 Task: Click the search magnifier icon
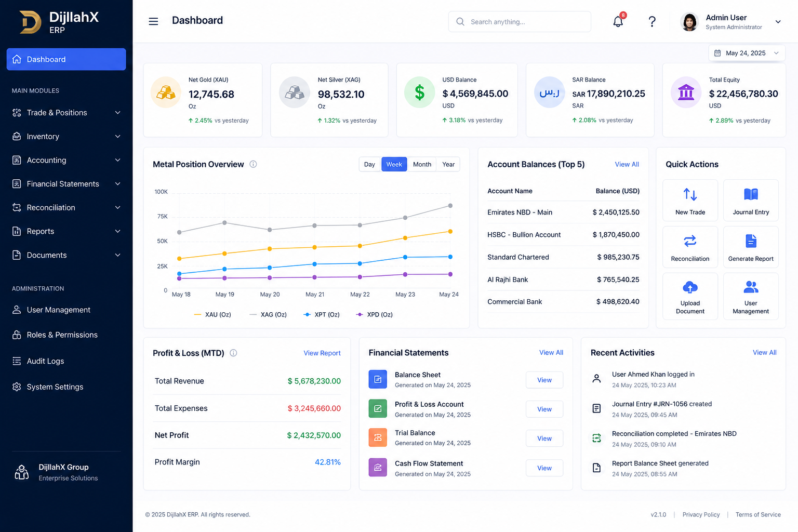pyautogui.click(x=460, y=22)
